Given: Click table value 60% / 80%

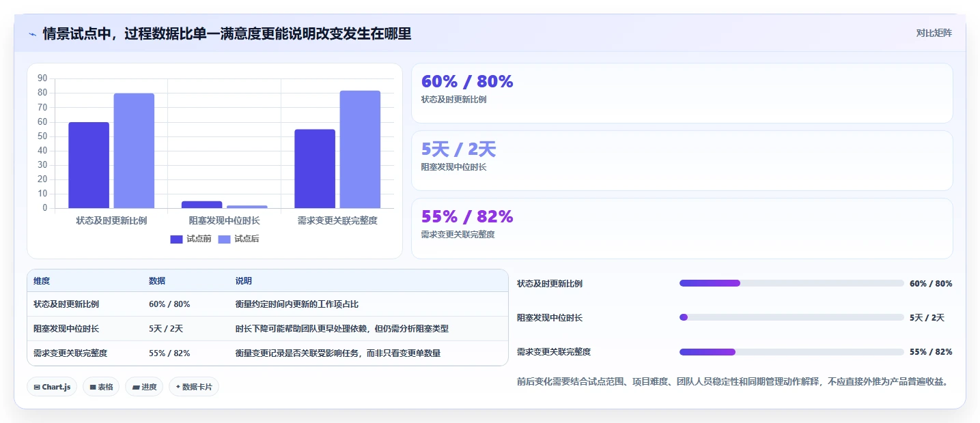Looking at the screenshot, I should [169, 304].
